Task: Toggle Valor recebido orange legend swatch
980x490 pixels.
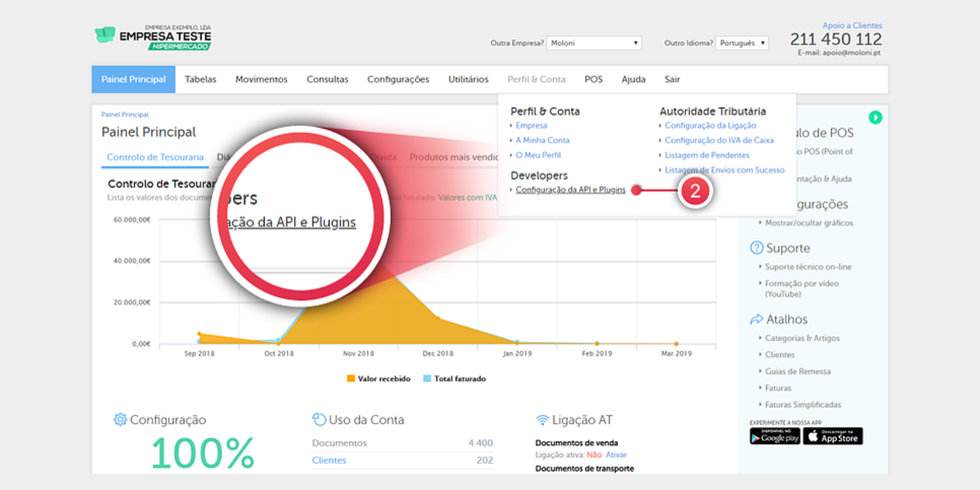Action: [x=351, y=379]
